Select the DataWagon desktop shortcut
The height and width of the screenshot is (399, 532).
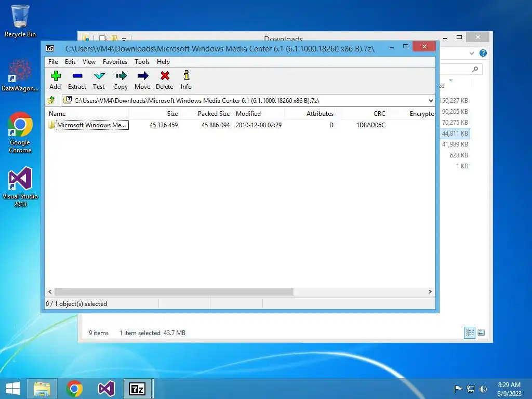[x=20, y=75]
